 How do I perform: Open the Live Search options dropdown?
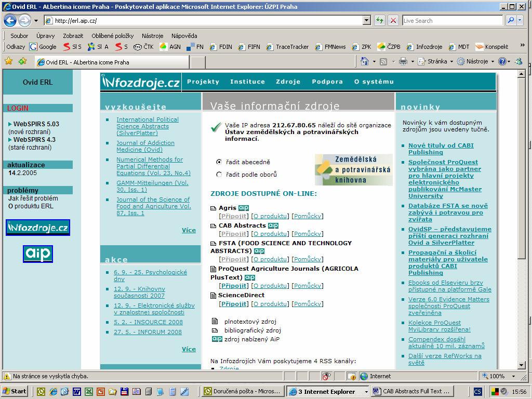click(x=520, y=21)
